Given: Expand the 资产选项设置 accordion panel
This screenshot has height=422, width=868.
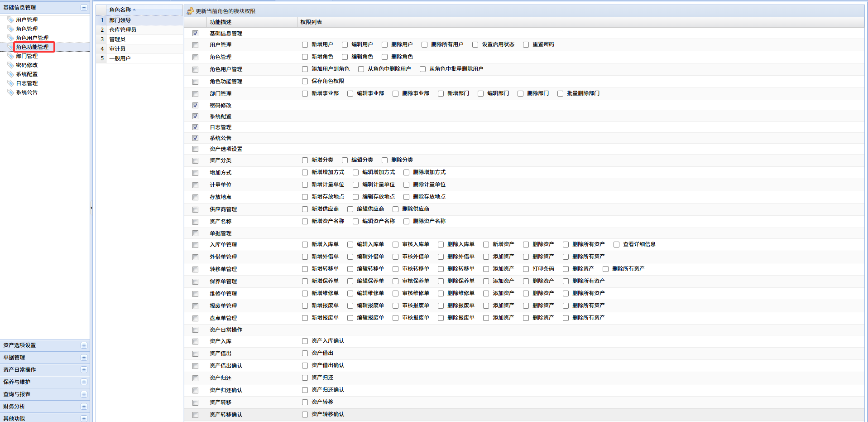Looking at the screenshot, I should pos(84,345).
